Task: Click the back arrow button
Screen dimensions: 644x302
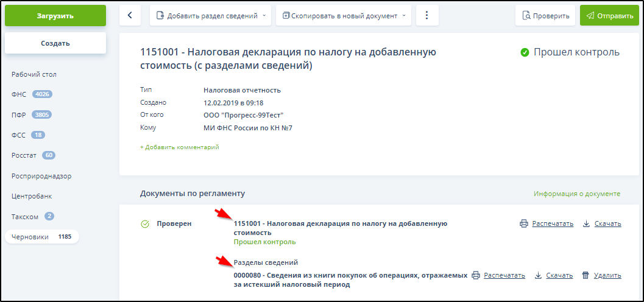Action: pyautogui.click(x=130, y=16)
